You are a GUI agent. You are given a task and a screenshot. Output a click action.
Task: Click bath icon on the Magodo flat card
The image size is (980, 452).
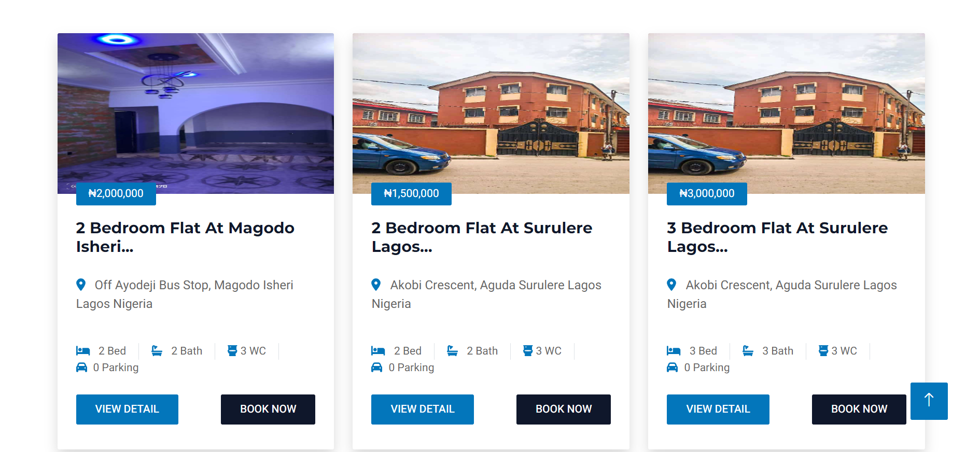(157, 351)
